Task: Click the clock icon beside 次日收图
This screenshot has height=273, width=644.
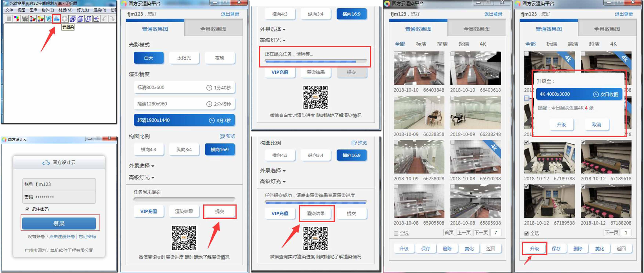Action: pos(596,94)
